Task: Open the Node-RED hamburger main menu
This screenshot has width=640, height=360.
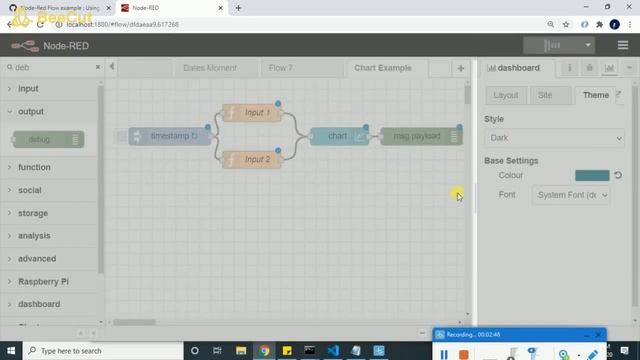Action: pyautogui.click(x=622, y=45)
